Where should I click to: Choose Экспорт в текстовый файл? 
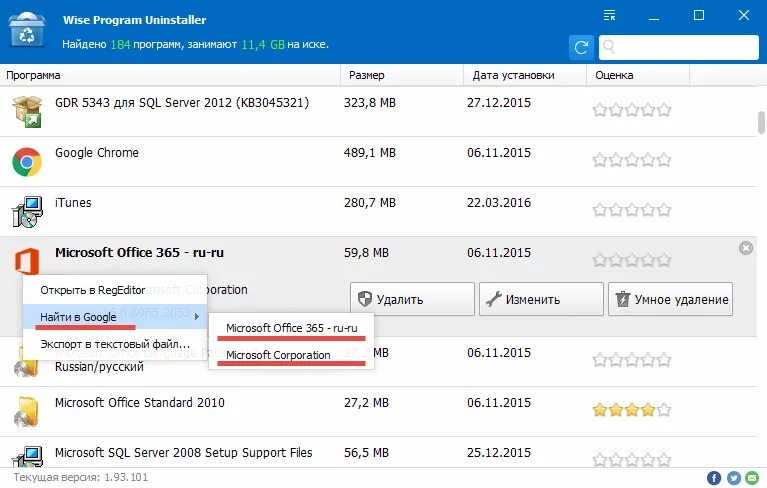[x=115, y=344]
